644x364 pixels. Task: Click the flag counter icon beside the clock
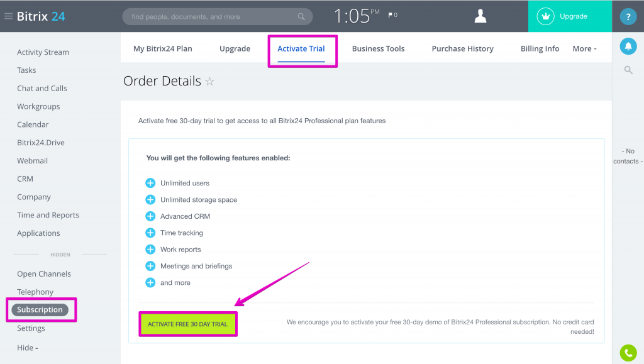[x=392, y=15]
